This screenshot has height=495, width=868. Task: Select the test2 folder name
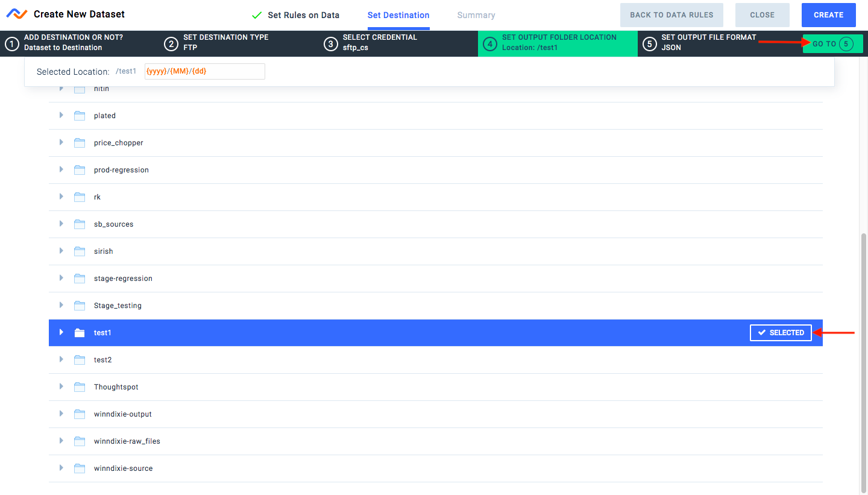(x=103, y=360)
